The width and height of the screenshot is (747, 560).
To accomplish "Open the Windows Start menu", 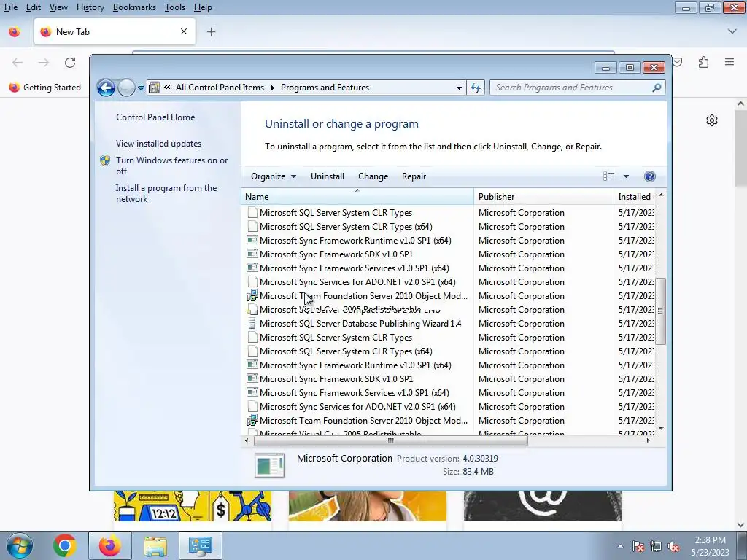I will pos(19,545).
